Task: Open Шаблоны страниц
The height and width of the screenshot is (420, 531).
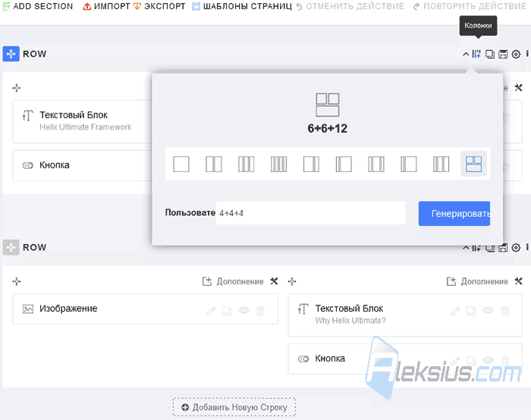Action: pos(242,6)
